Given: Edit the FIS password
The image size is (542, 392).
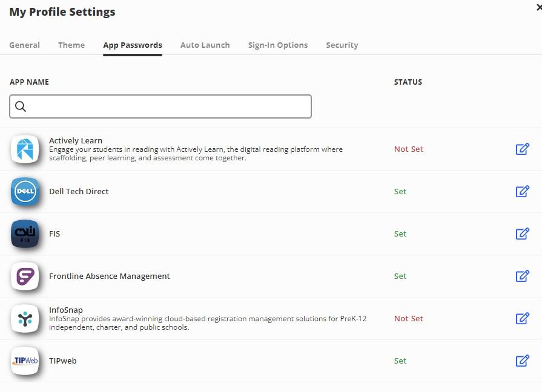Looking at the screenshot, I should coord(522,234).
